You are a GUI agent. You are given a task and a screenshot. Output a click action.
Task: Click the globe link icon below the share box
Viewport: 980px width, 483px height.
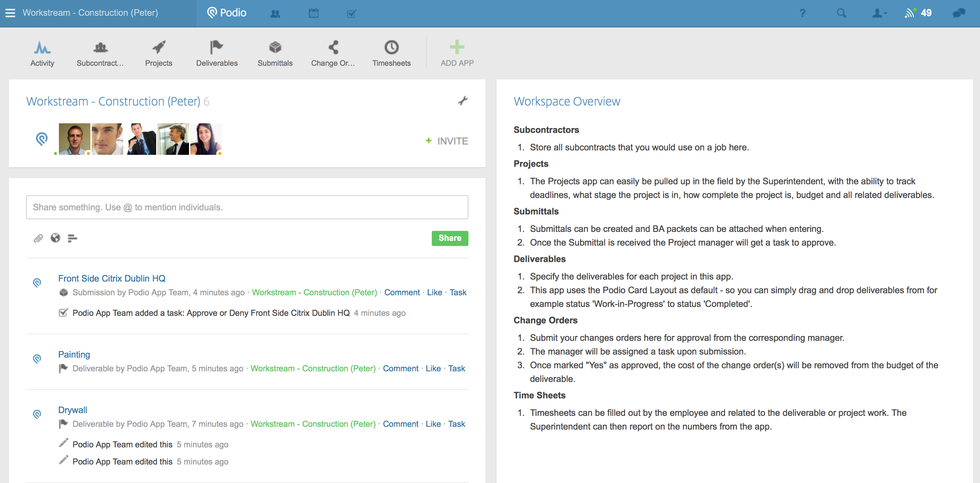(55, 238)
